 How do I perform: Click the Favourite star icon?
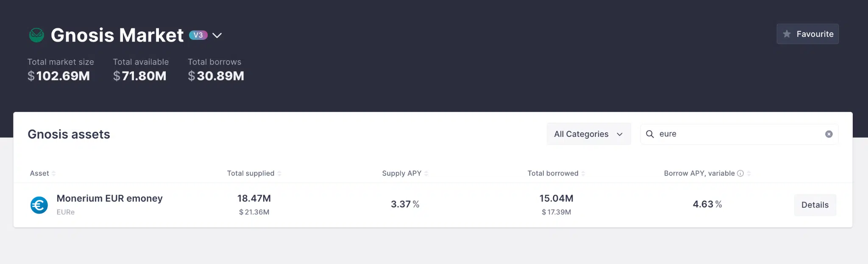[x=787, y=34]
